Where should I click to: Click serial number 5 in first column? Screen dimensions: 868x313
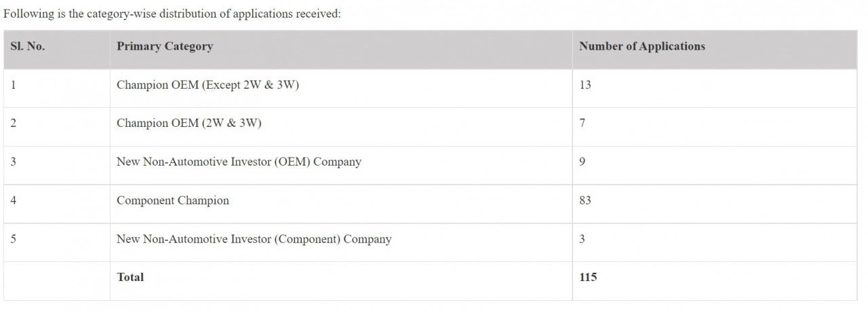coord(14,239)
